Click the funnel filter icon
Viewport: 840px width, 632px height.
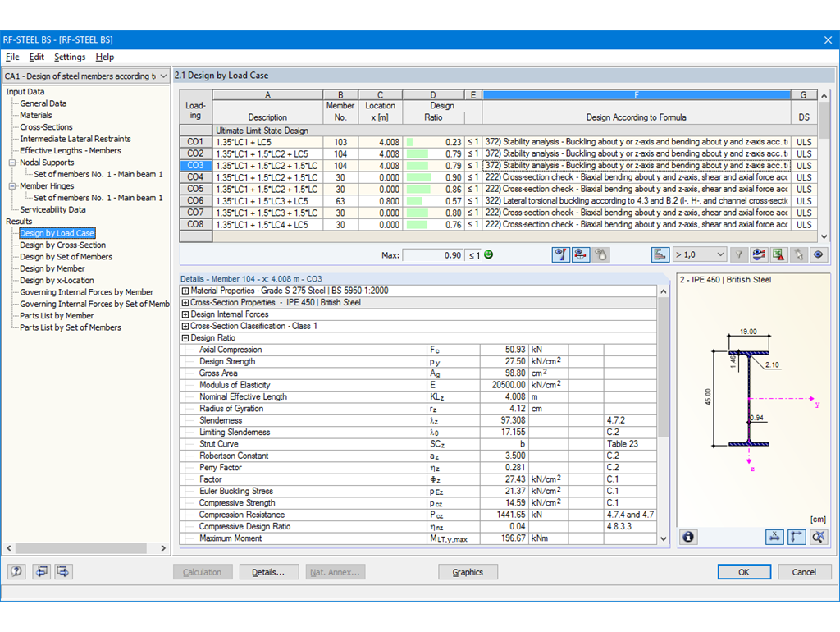pyautogui.click(x=739, y=254)
